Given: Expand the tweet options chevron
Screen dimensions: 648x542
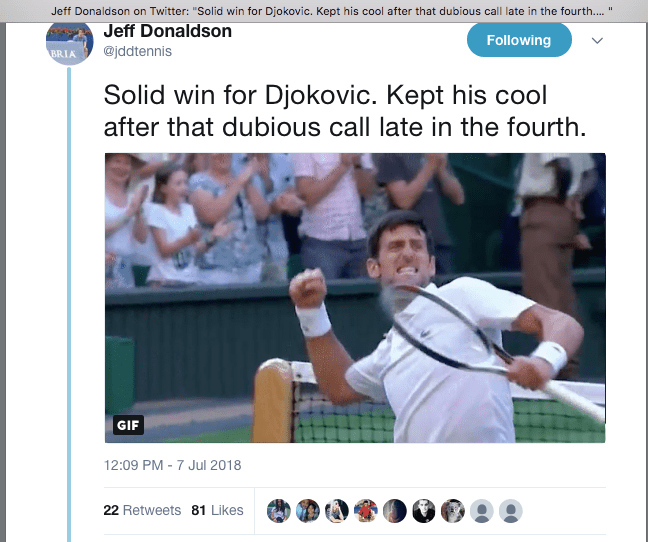Looking at the screenshot, I should (x=597, y=40).
